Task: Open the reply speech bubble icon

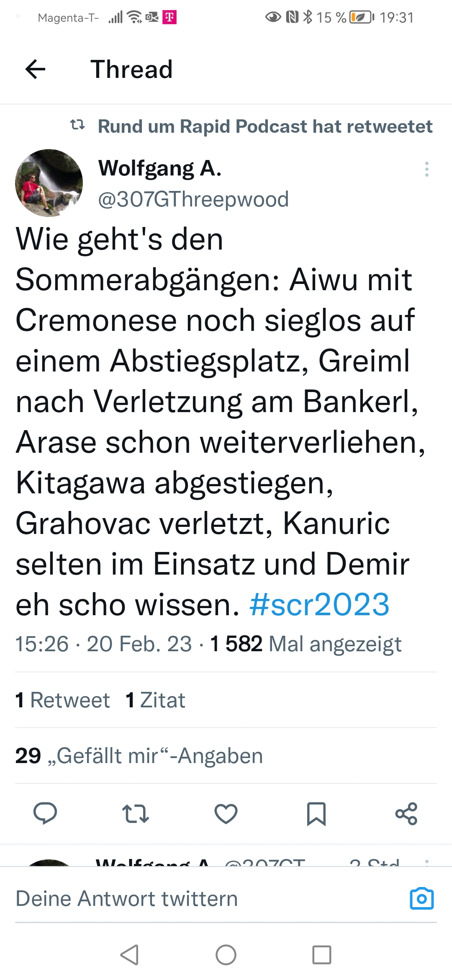Action: (x=45, y=813)
